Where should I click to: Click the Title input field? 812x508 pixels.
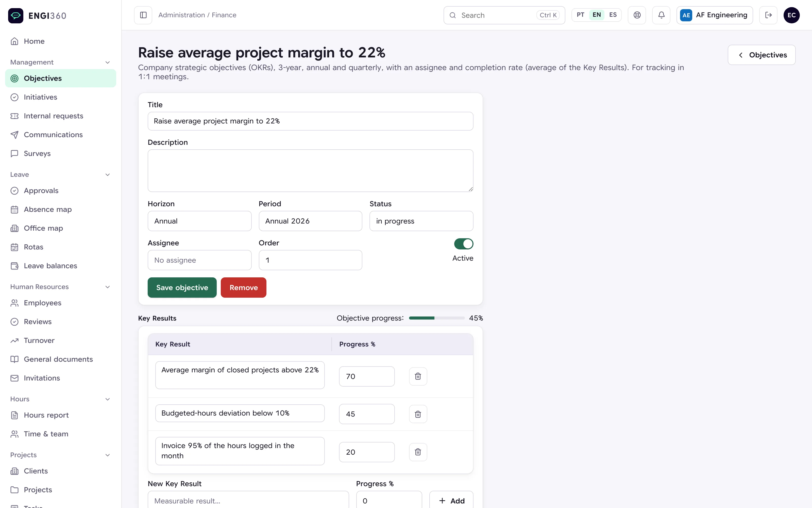[310, 121]
